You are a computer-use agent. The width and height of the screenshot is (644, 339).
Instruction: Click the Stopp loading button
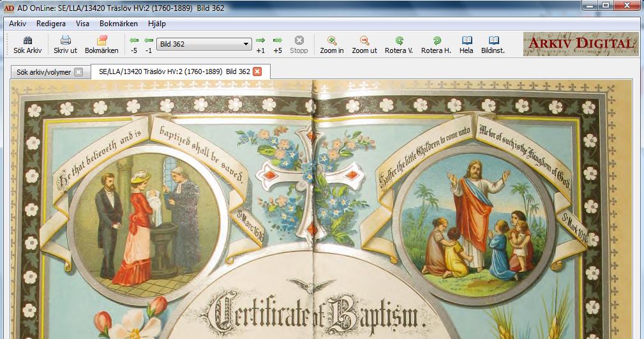pyautogui.click(x=299, y=45)
